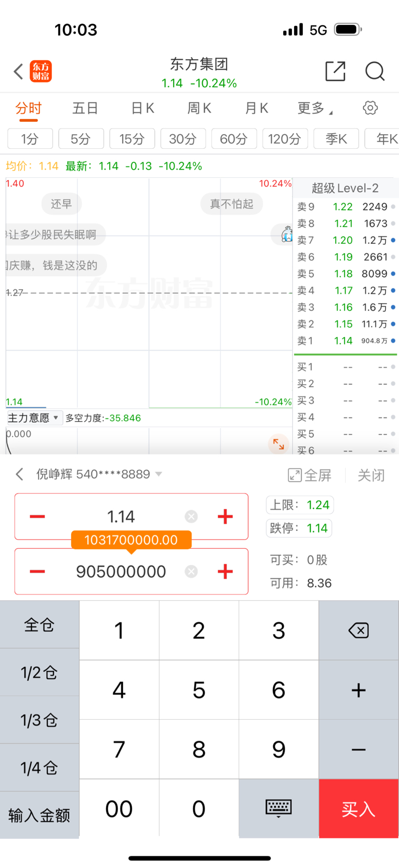
Task: Switch to the 月K tab
Action: click(x=257, y=108)
